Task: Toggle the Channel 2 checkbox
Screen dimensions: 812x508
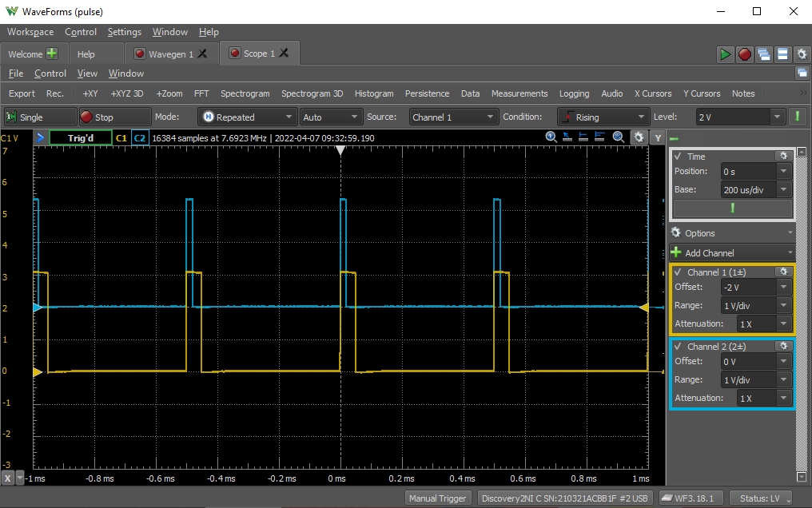Action: [x=678, y=347]
